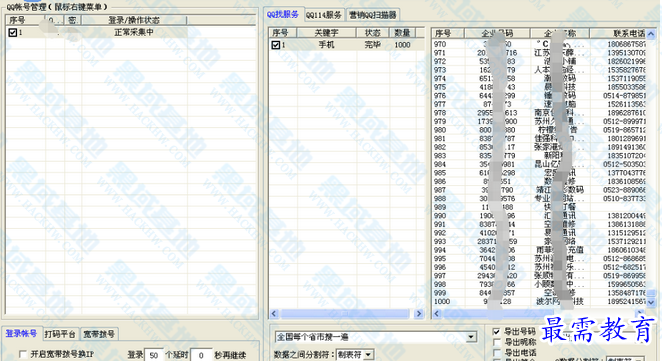
Task: Toggle 开启宽带拨号换IP checkbox
Action: tap(23, 354)
